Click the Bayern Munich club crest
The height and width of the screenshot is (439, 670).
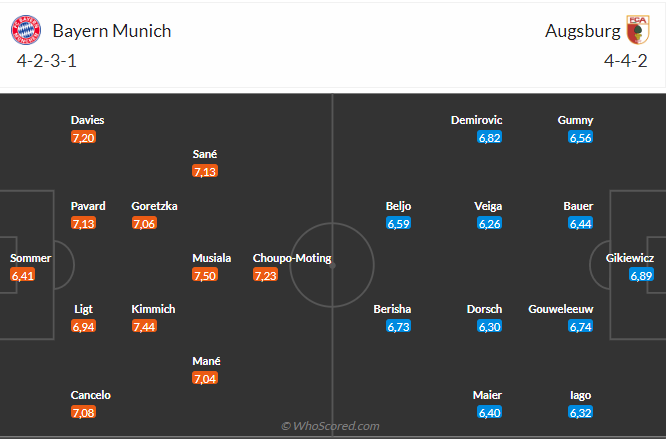point(25,31)
